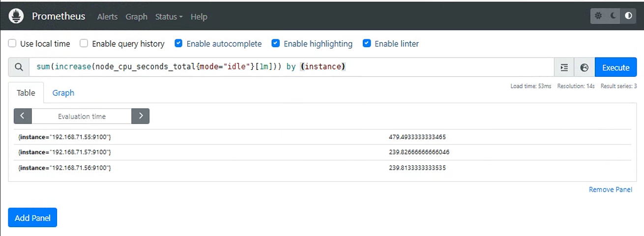The height and width of the screenshot is (236, 644).
Task: Click the Resolution 14s text
Action: pyautogui.click(x=576, y=86)
